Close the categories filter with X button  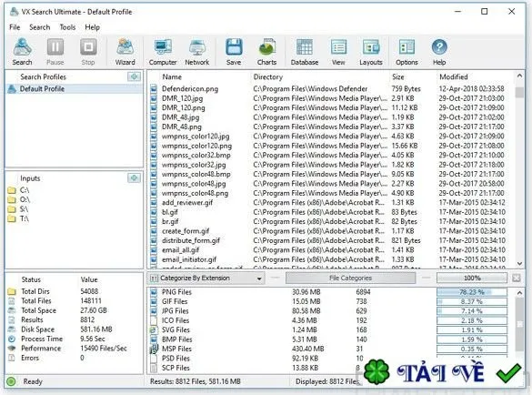tap(517, 279)
